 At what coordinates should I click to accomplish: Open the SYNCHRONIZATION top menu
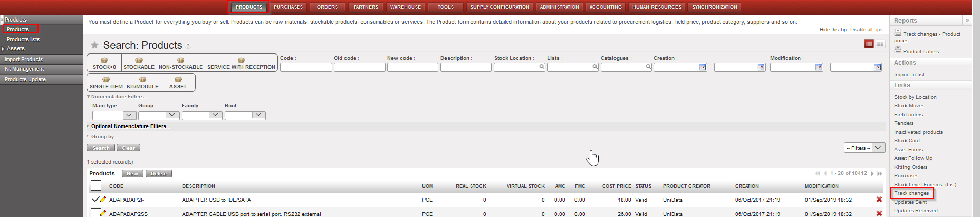coord(715,7)
